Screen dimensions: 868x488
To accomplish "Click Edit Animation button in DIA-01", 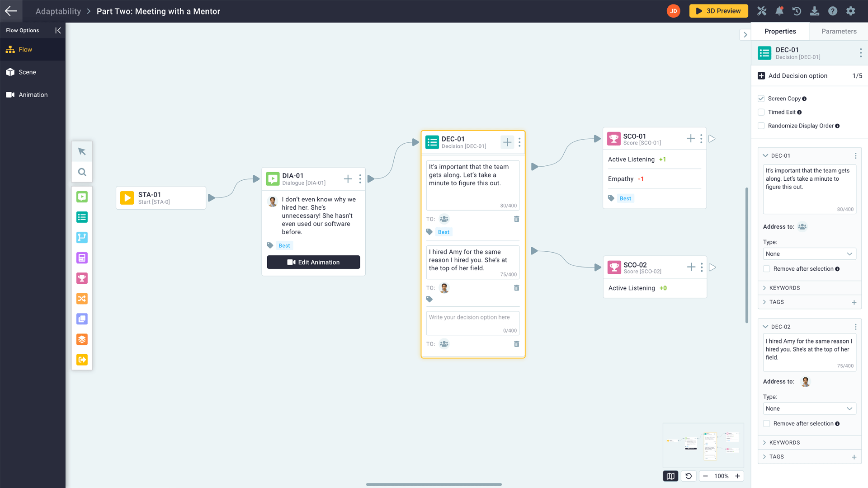I will (314, 262).
